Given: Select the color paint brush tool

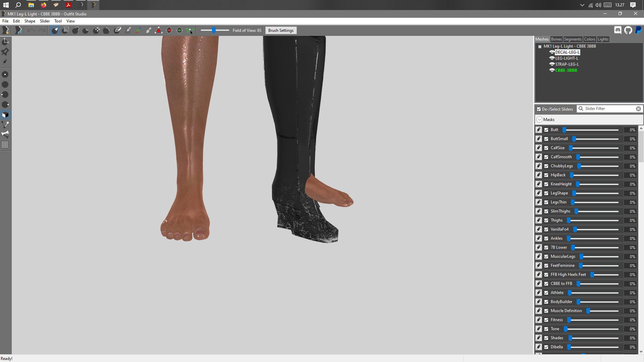Looking at the screenshot, I should click(138, 31).
